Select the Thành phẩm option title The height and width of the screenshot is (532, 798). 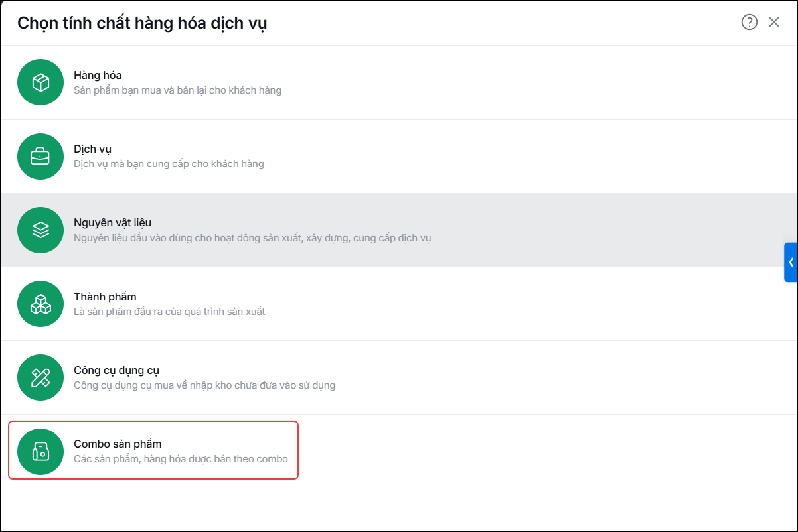[105, 297]
